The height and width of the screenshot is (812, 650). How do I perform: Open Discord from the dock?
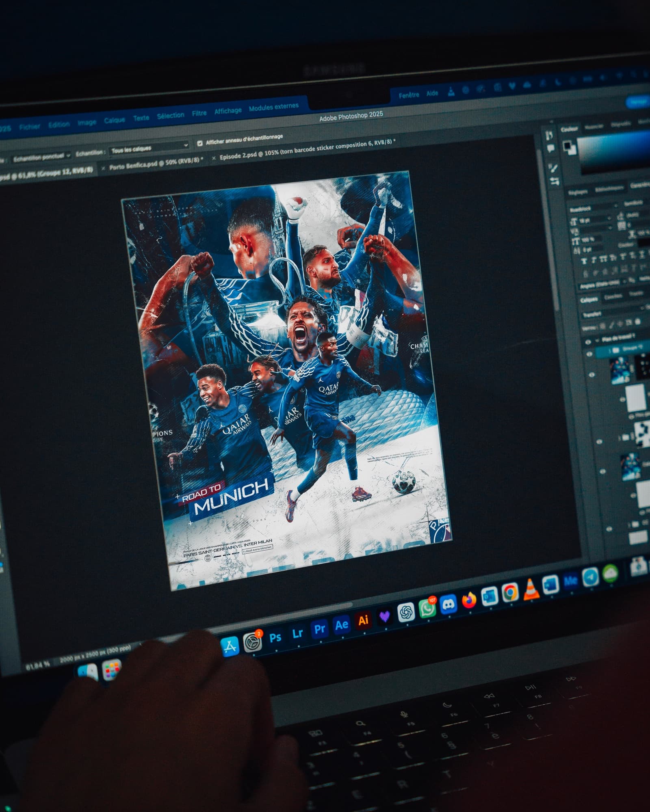(x=448, y=604)
